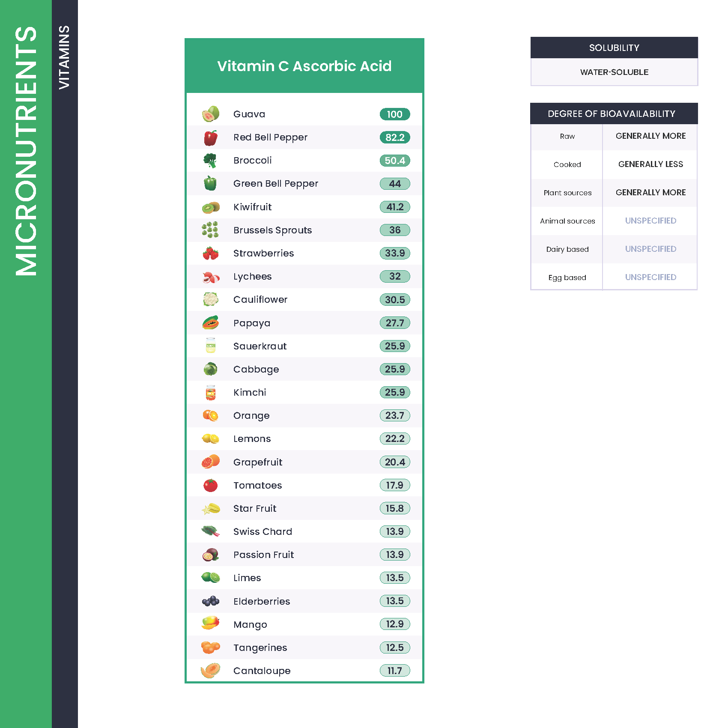
Task: Select the vertical VITAMINS sidebar label
Action: (64, 57)
